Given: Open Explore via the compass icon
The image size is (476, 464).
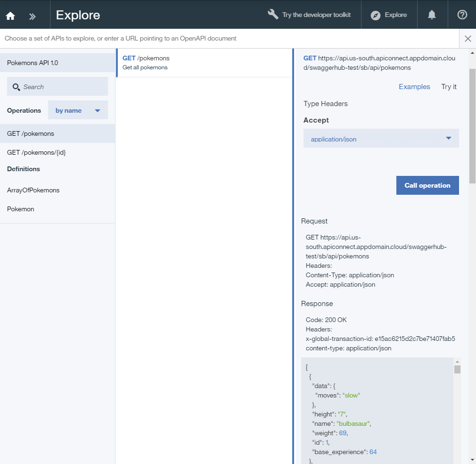Looking at the screenshot, I should (375, 15).
